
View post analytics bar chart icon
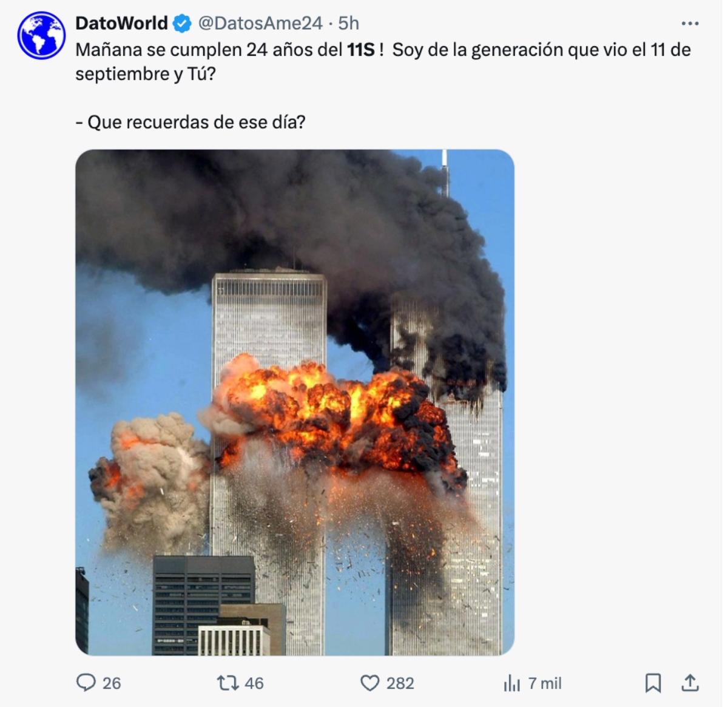(x=512, y=683)
